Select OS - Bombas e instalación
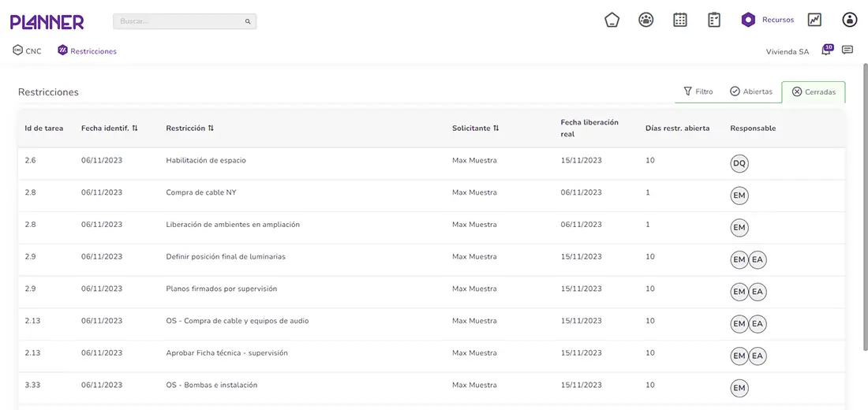Viewport: 868px width, 410px height. point(212,385)
